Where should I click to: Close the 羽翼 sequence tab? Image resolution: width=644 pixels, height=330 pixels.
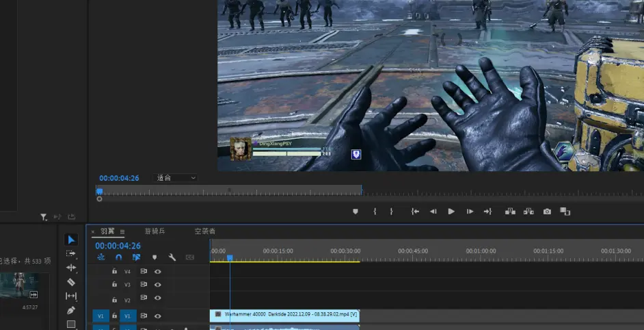[93, 231]
